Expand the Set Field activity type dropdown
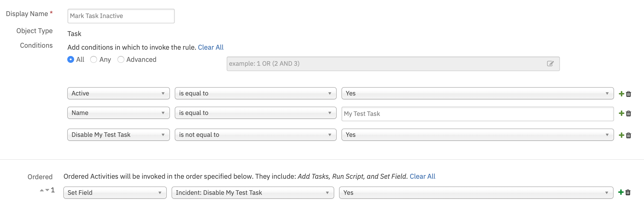This screenshot has height=205, width=644. 115,193
